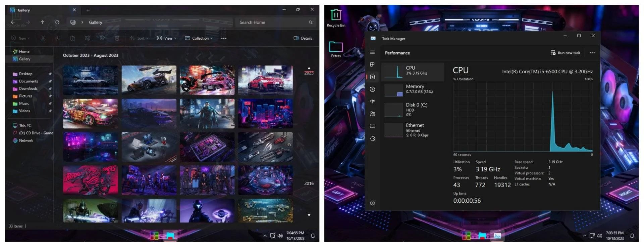The image size is (644, 247).
Task: Open the three-dot more menu in Task Manager
Action: [592, 53]
